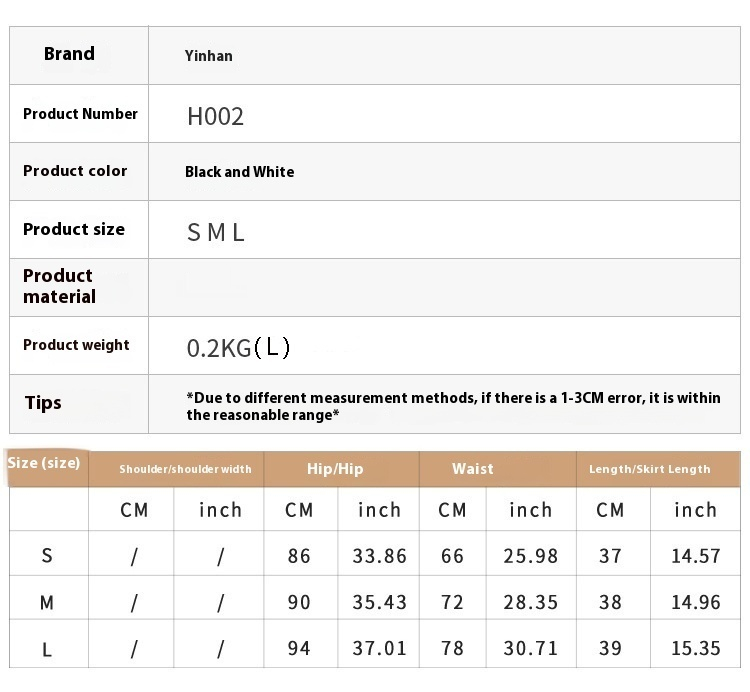Select the Shoulder/shoulder width column header
Image resolution: width=750 pixels, height=692 pixels.
coord(185,469)
